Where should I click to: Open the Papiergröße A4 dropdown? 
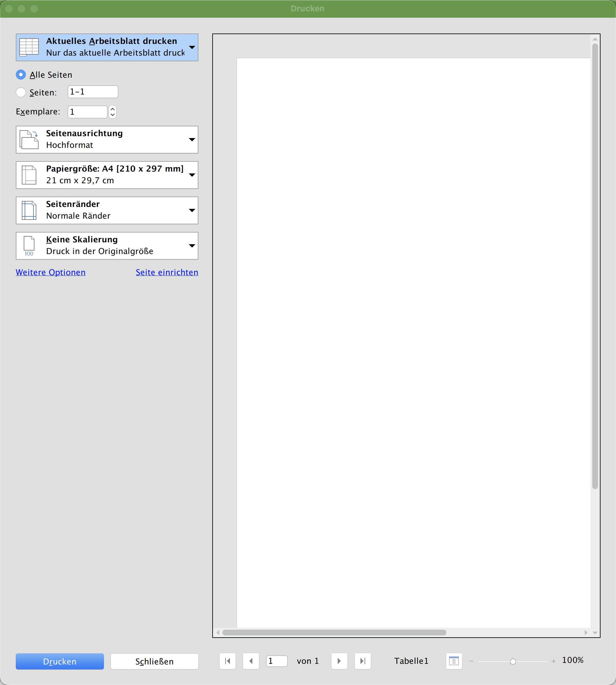click(x=107, y=175)
